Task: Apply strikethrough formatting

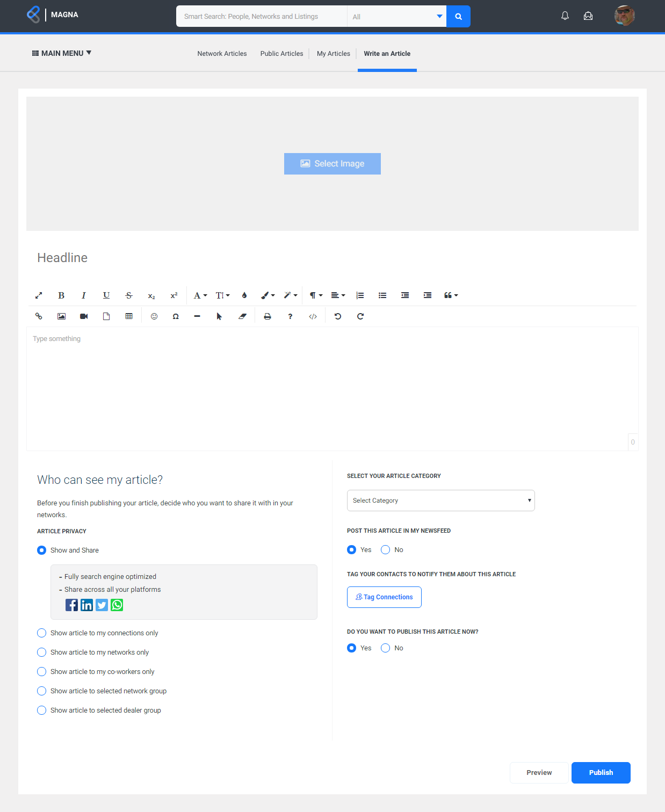Action: pos(129,295)
